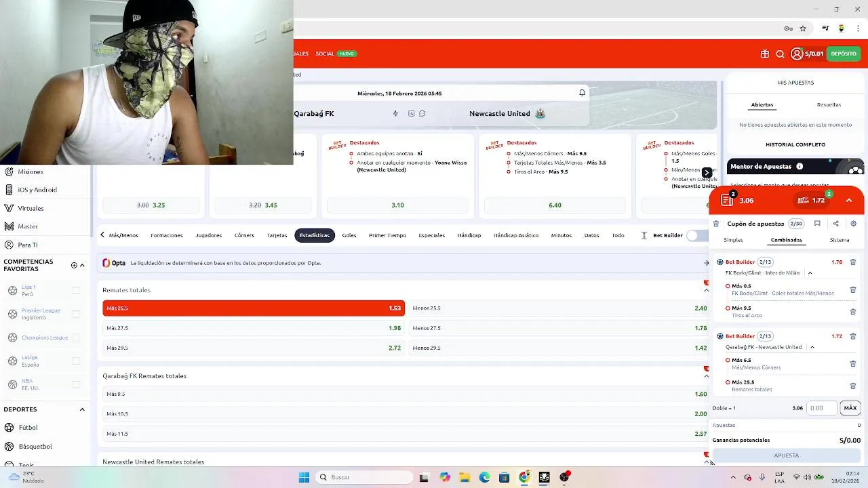Open Windows Start menu
The image size is (868, 488).
click(x=304, y=477)
